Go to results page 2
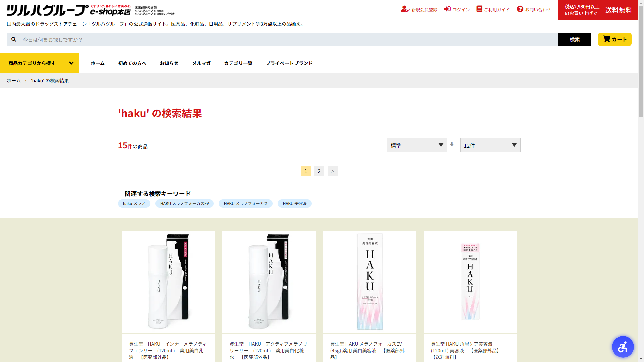This screenshot has width=644, height=362. click(x=319, y=171)
